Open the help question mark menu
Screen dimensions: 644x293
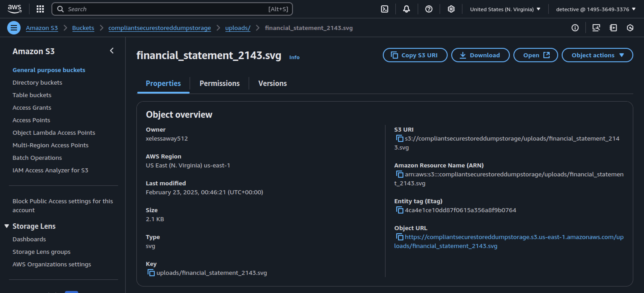point(429,9)
